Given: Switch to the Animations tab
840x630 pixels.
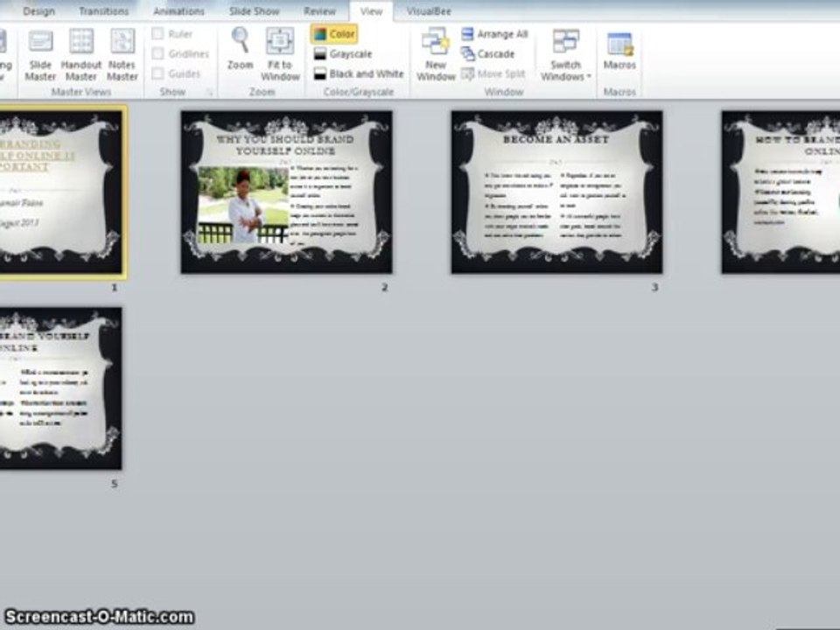Looking at the screenshot, I should [x=178, y=11].
